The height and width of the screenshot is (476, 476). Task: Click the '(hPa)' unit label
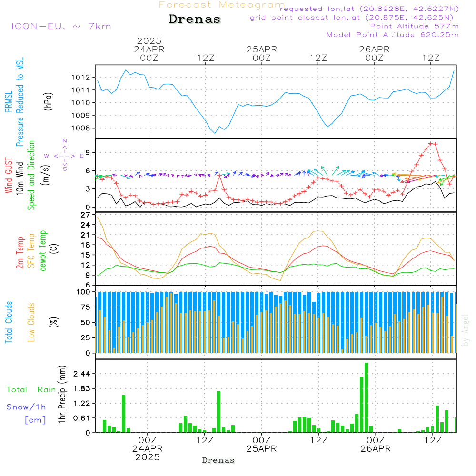[x=48, y=102]
